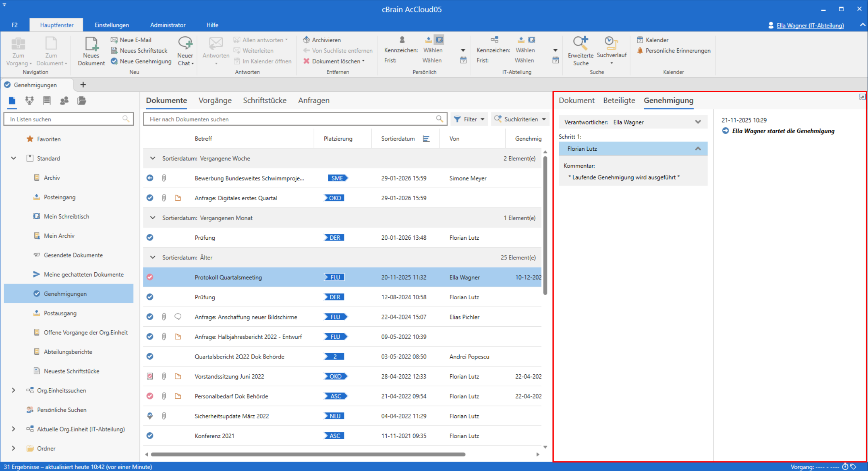Select Mein Schreibtisch list
The image size is (868, 471).
click(67, 217)
